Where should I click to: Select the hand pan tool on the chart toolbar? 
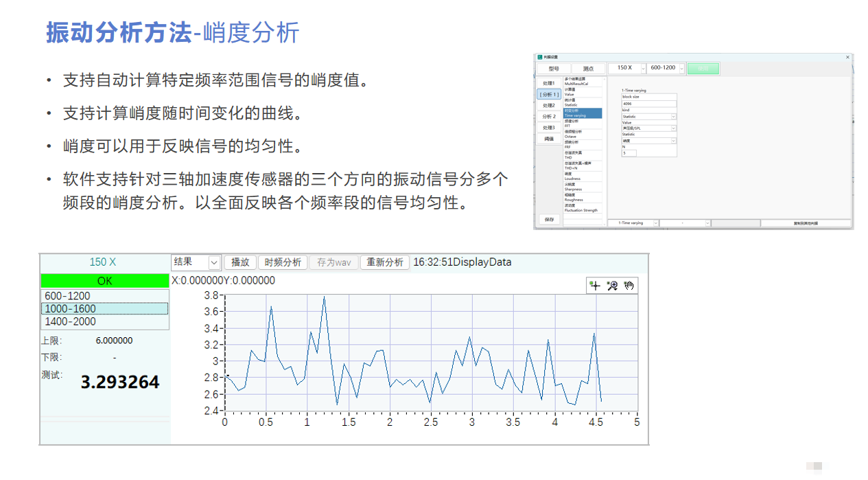point(629,286)
